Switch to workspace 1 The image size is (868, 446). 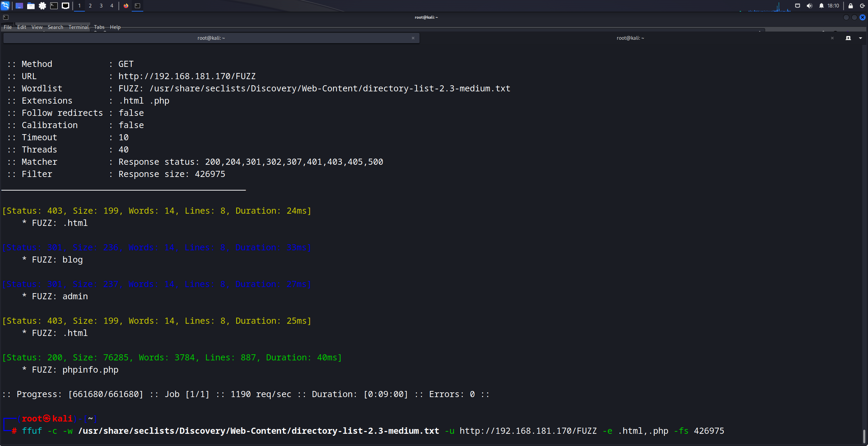coord(79,6)
